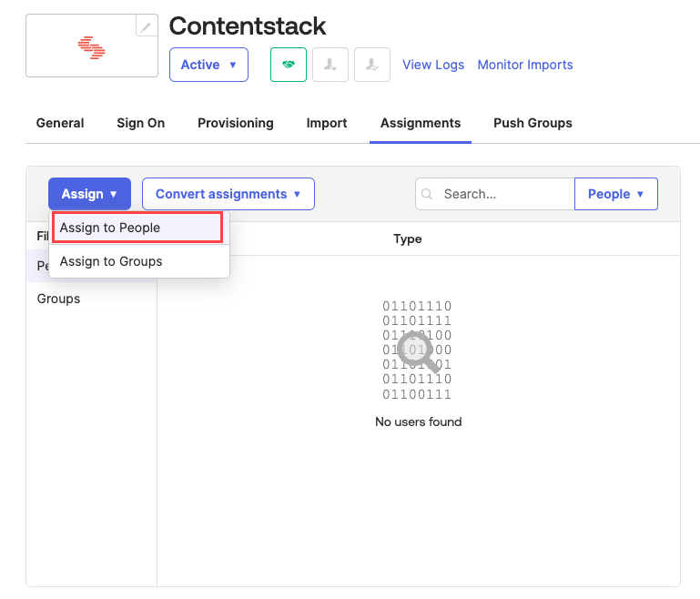Click the magnifier icon in search box
This screenshot has width=700, height=599.
pos(427,194)
